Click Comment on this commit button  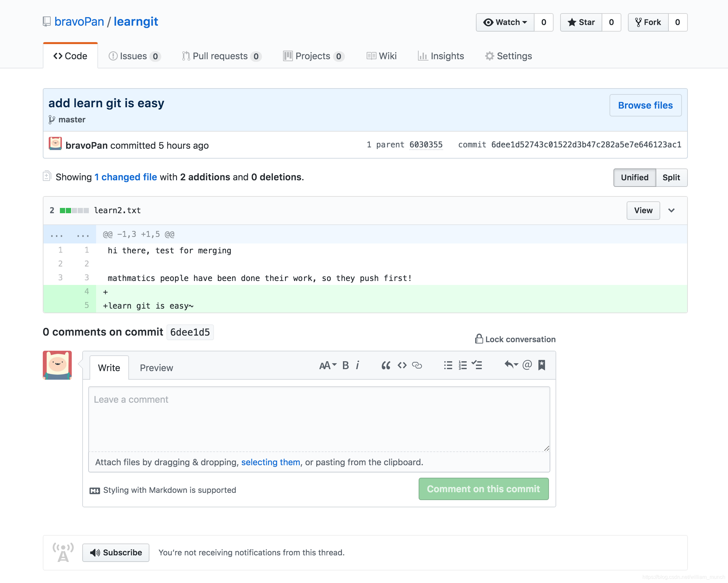coord(483,489)
